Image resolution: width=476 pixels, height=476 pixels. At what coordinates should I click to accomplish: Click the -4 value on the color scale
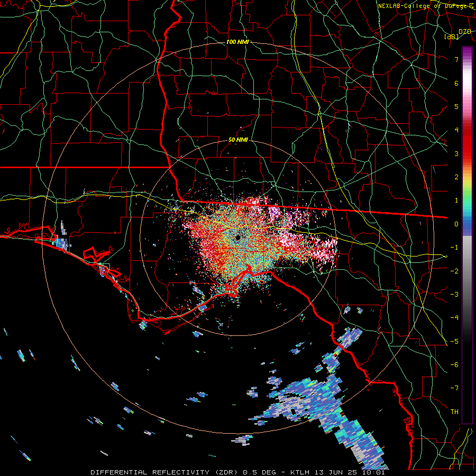click(x=454, y=317)
